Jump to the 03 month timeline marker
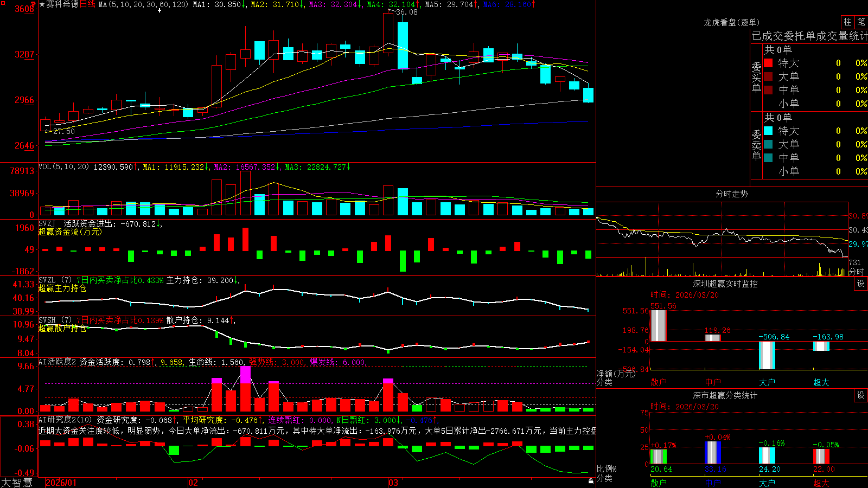Image resolution: width=868 pixels, height=488 pixels. (393, 483)
